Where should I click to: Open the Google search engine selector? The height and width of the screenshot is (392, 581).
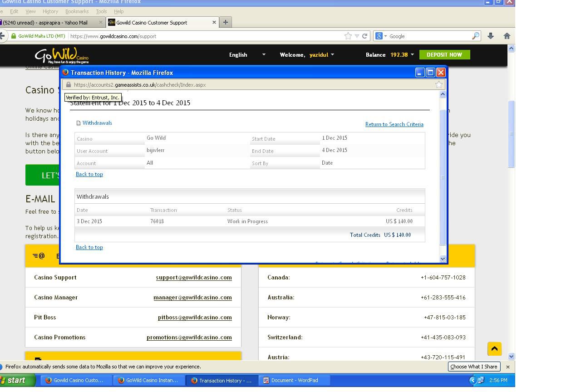point(381,36)
